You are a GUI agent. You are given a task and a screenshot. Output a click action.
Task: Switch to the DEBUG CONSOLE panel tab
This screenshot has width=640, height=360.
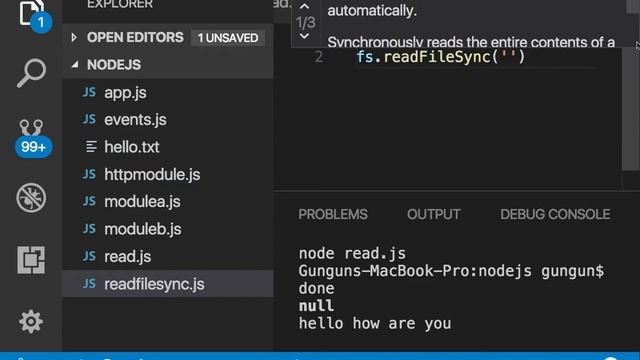pyautogui.click(x=555, y=214)
